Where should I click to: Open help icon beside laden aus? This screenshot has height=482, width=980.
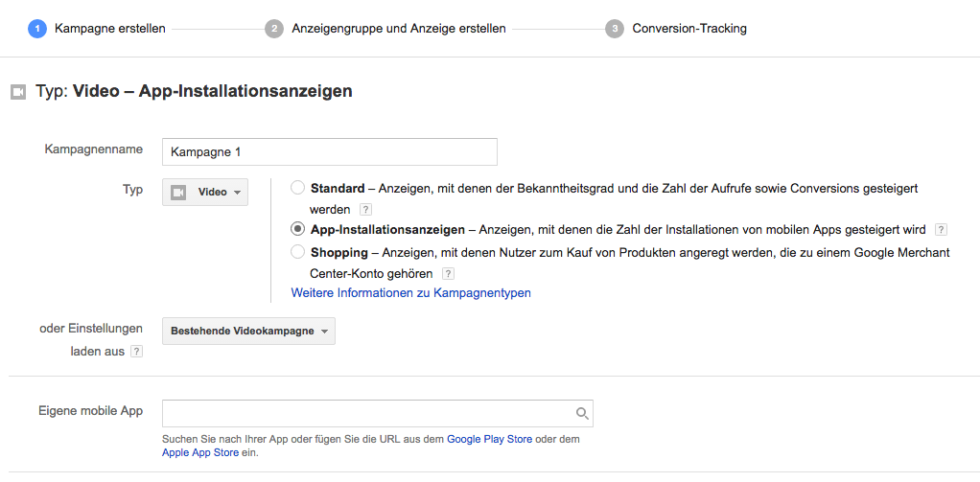click(136, 352)
